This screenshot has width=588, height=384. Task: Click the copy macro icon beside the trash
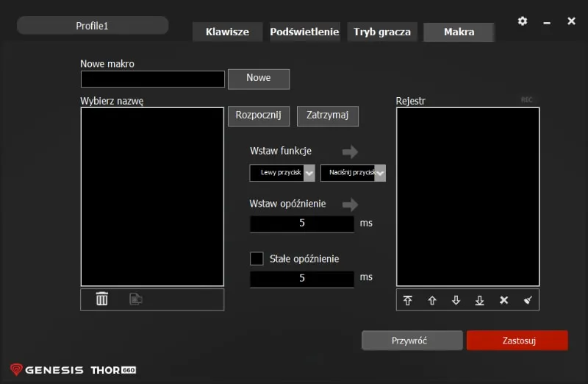[x=136, y=299]
